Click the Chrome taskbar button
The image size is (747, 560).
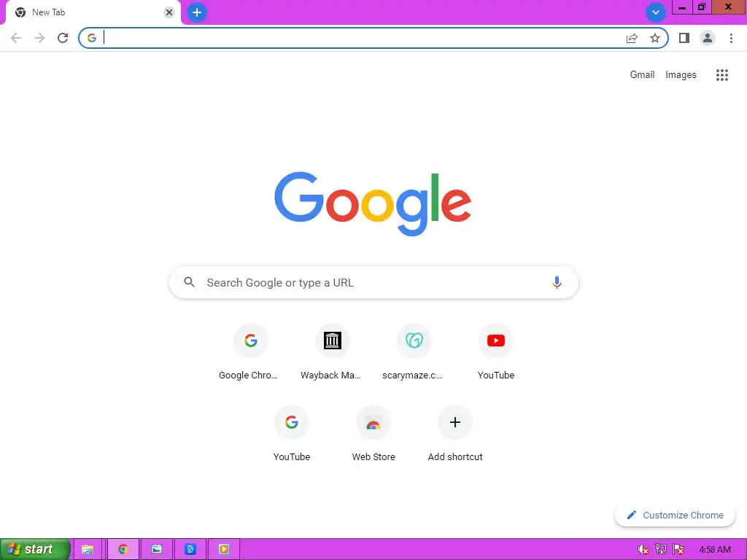click(x=123, y=550)
